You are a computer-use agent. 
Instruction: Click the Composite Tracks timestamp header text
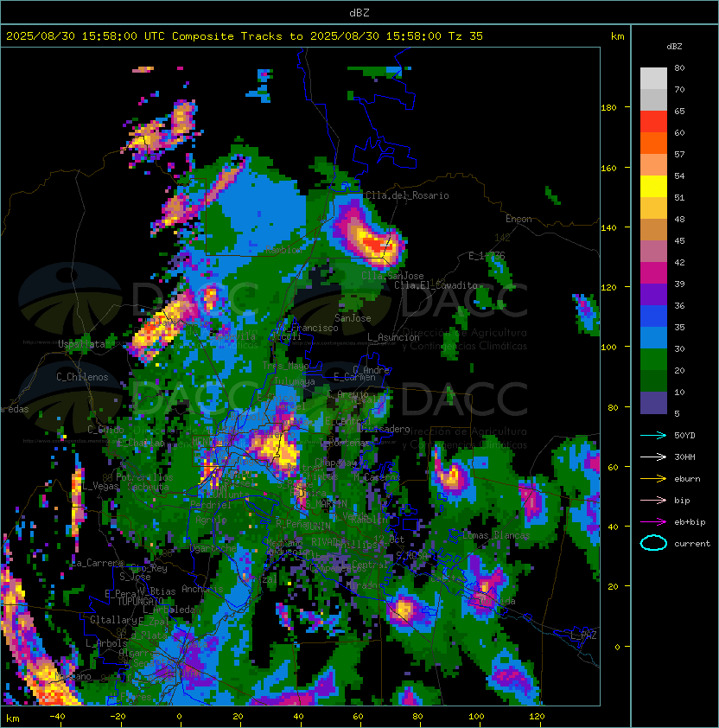244,36
